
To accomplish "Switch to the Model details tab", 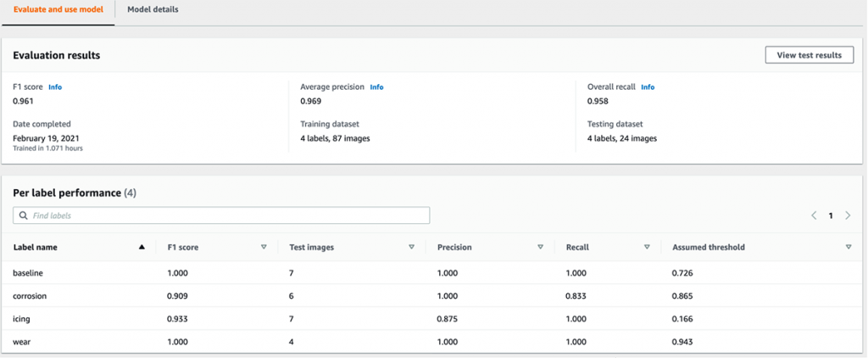I will point(153,9).
